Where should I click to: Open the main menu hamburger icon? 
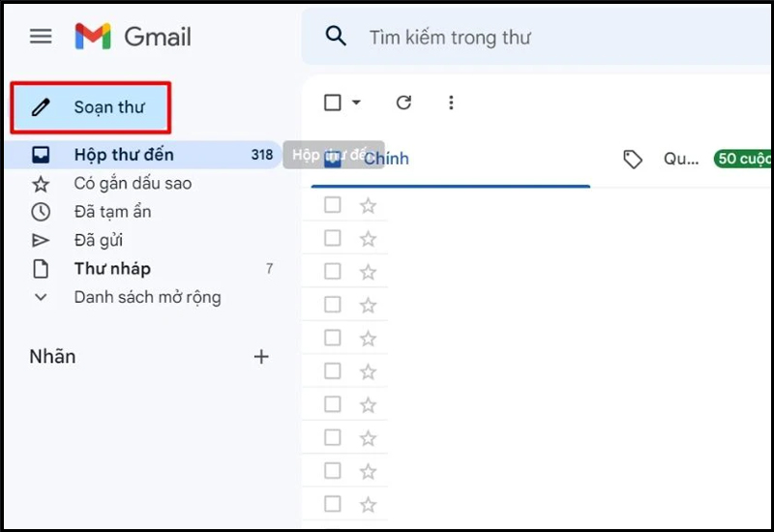(x=41, y=37)
